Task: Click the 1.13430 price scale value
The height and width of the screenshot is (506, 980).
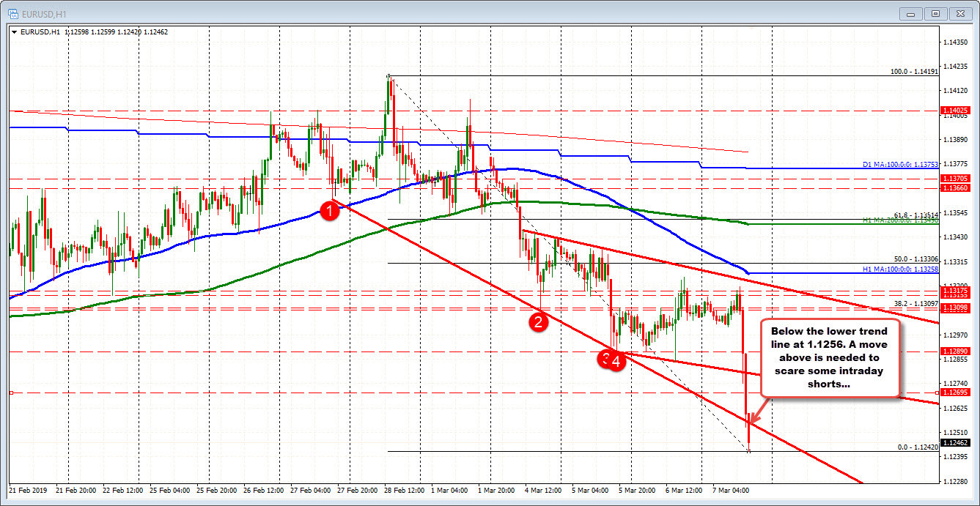Action: (957, 237)
